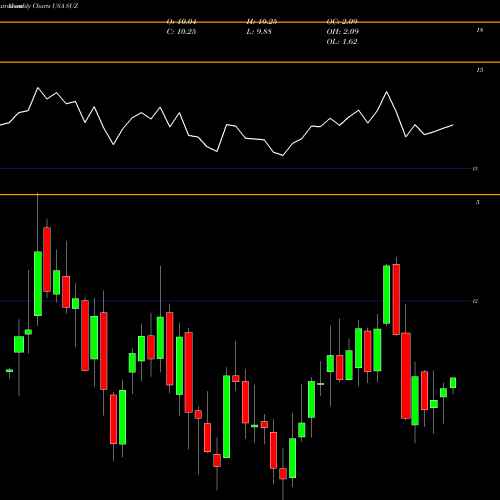Click the axis label '18'
Screen dimensions: 500x500
point(479,30)
